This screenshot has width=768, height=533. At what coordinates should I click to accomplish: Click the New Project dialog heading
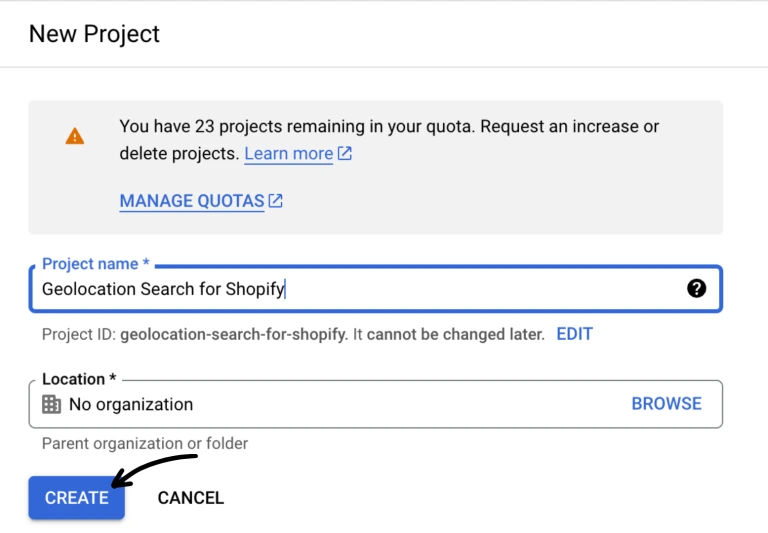click(94, 34)
